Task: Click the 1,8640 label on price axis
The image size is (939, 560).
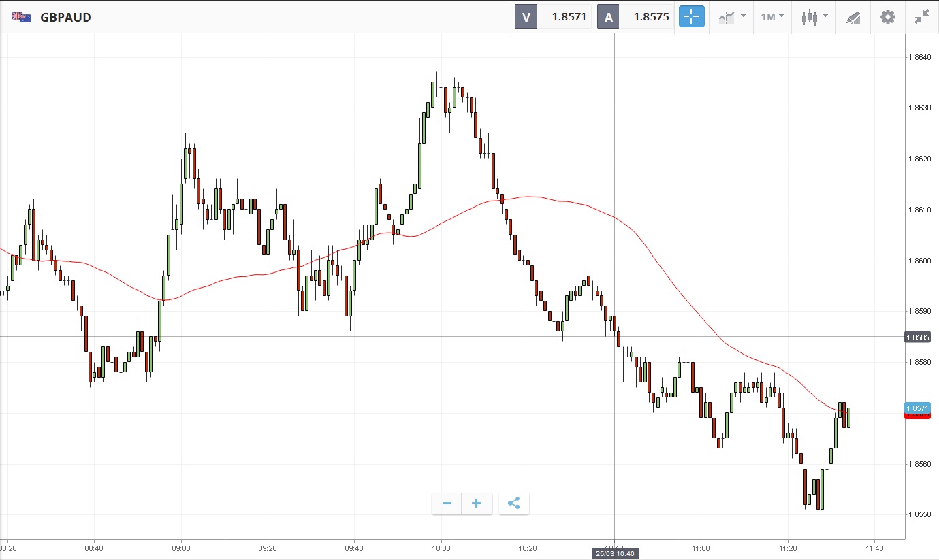Action: click(920, 57)
